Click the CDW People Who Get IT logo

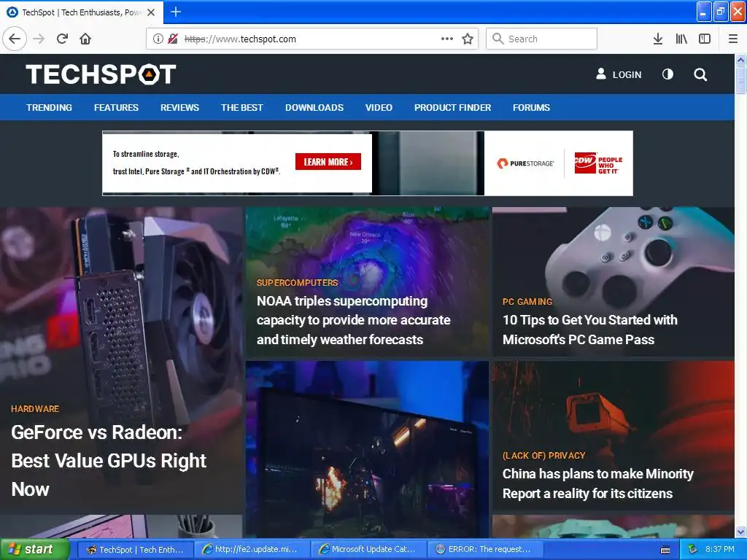point(598,163)
